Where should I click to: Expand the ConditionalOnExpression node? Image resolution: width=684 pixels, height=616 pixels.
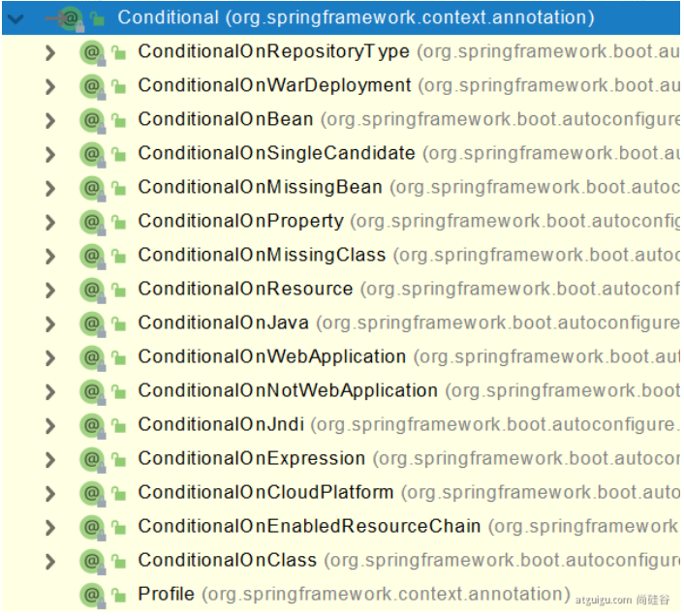(50, 460)
